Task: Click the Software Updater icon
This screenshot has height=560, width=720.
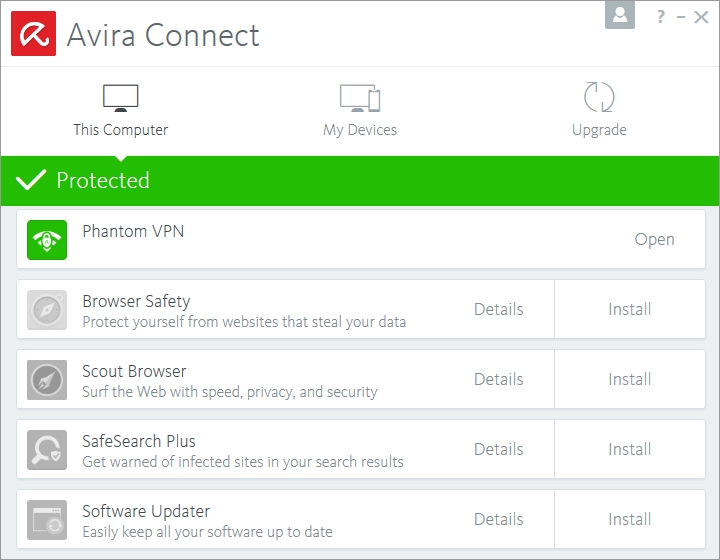Action: click(x=47, y=520)
